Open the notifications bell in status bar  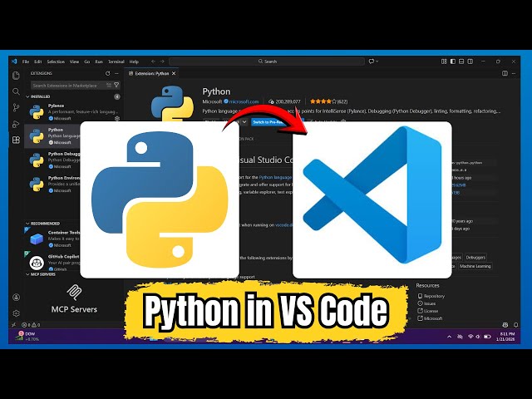point(515,325)
